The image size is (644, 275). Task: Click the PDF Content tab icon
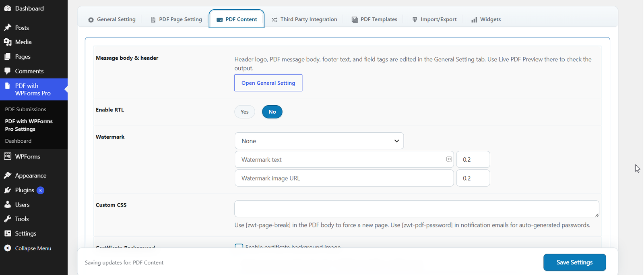(219, 19)
